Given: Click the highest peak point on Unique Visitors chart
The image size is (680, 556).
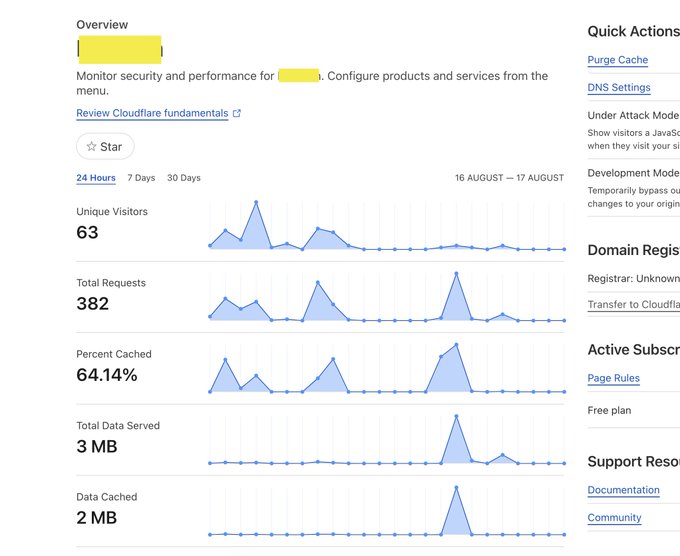Looking at the screenshot, I should [256, 202].
